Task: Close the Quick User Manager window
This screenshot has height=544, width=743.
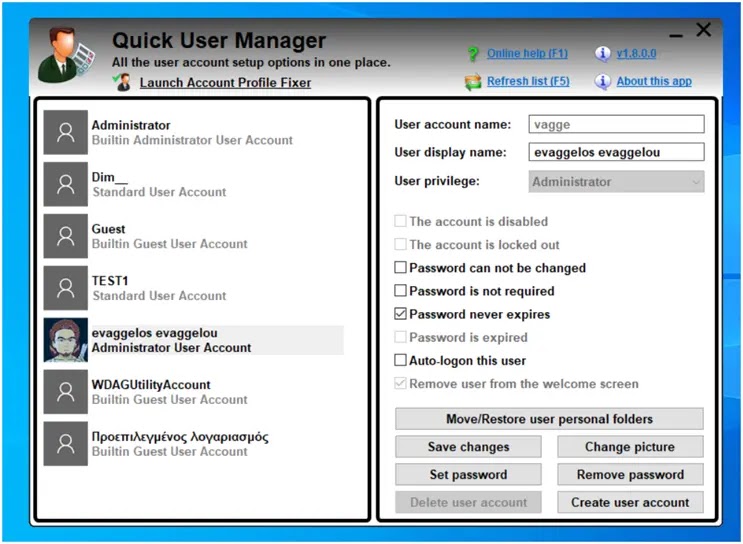Action: click(704, 30)
